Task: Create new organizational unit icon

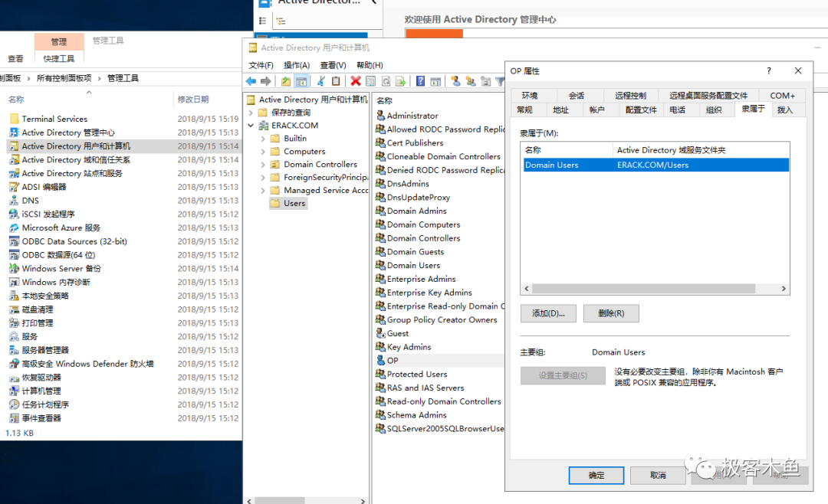Action: [x=486, y=81]
